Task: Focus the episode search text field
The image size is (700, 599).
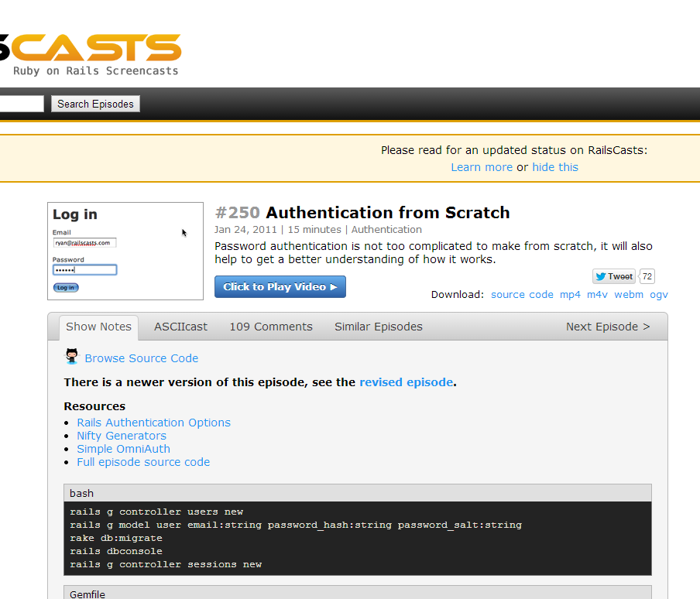Action: coord(21,104)
